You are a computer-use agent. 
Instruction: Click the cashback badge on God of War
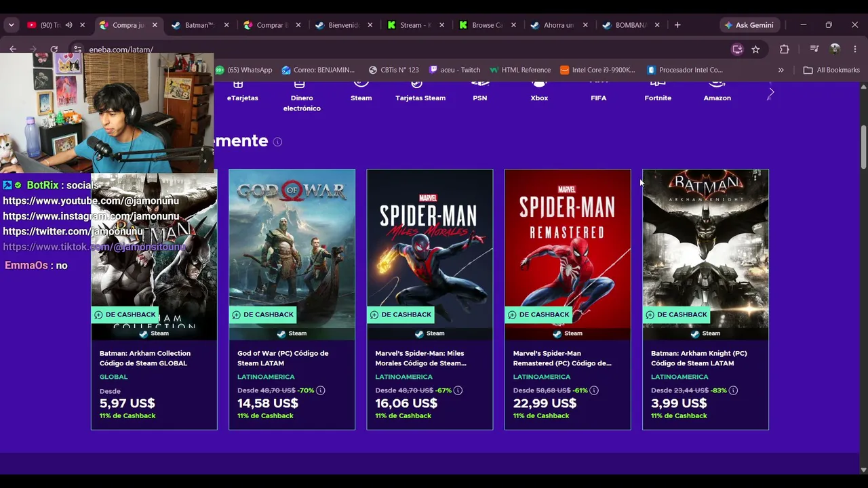(264, 314)
